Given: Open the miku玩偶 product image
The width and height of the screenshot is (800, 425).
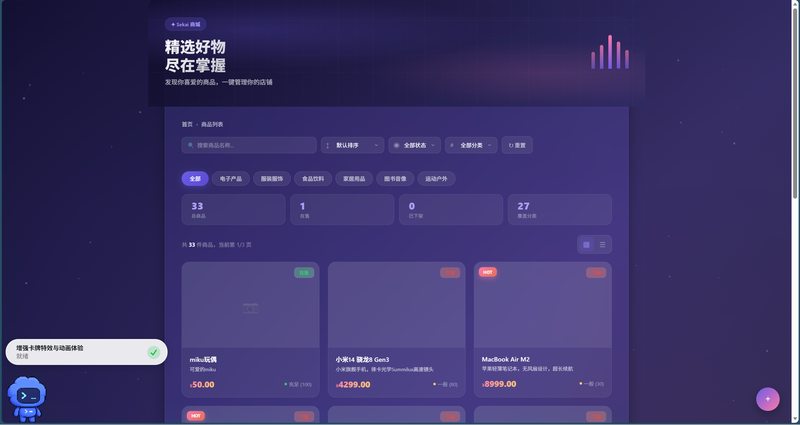Looking at the screenshot, I should coord(251,305).
